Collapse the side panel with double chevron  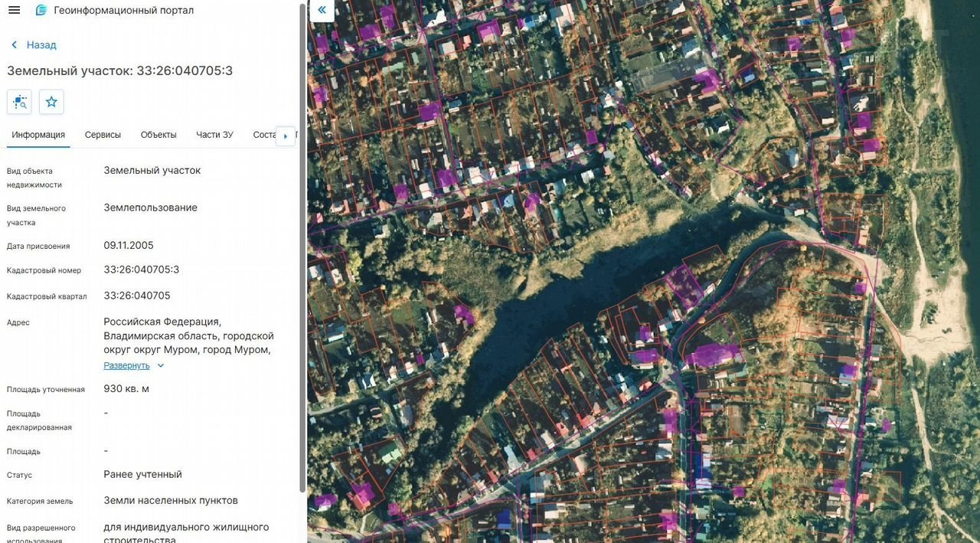click(x=322, y=10)
